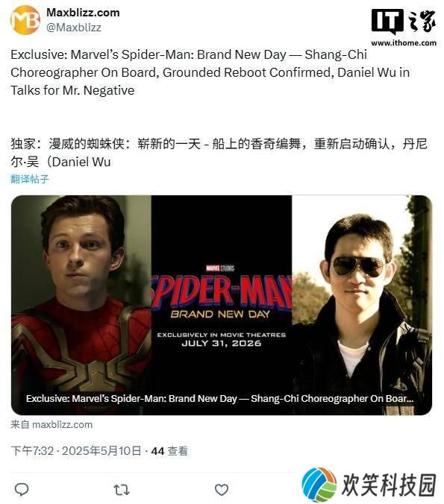The image size is (444, 504).
Task: Open the Tom Holland Spider-Man photo
Action: [81, 305]
